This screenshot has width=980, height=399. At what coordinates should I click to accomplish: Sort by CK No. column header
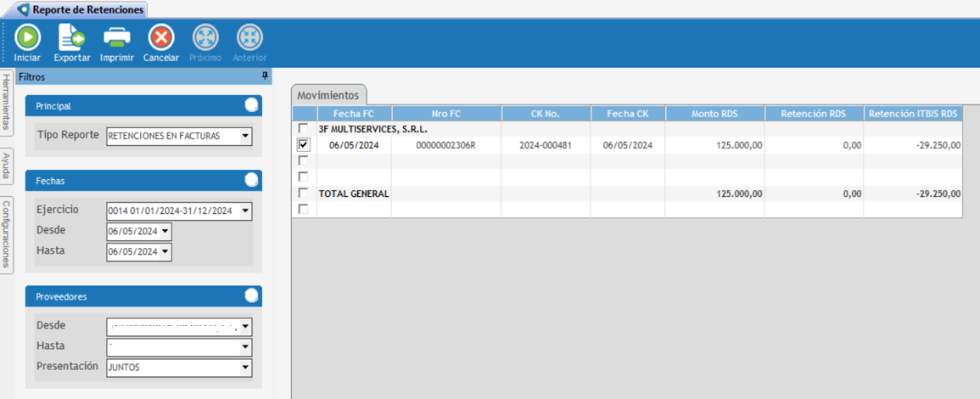546,113
